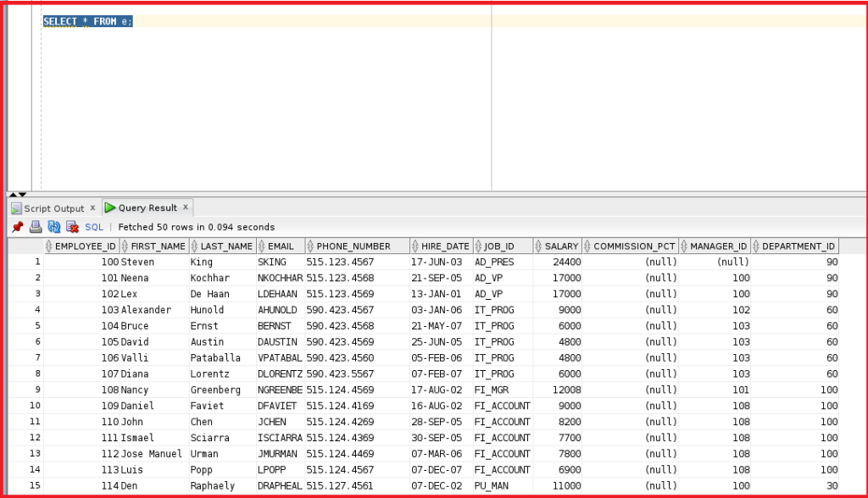Toggle sorting on the LAST_NAME column
The width and height of the screenshot is (868, 498).
click(192, 246)
